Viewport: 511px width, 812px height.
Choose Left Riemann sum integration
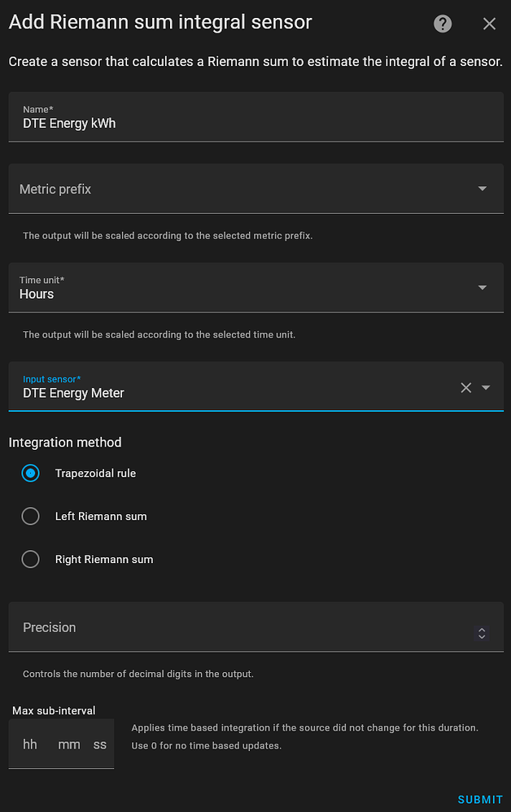tap(30, 516)
